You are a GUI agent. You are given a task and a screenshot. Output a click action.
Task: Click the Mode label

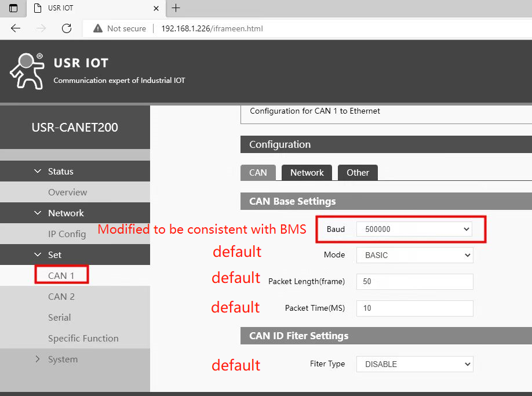coord(334,255)
